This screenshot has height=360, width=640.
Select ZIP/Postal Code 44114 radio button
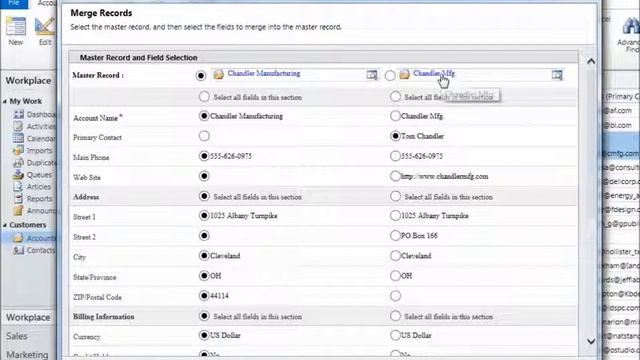point(204,296)
